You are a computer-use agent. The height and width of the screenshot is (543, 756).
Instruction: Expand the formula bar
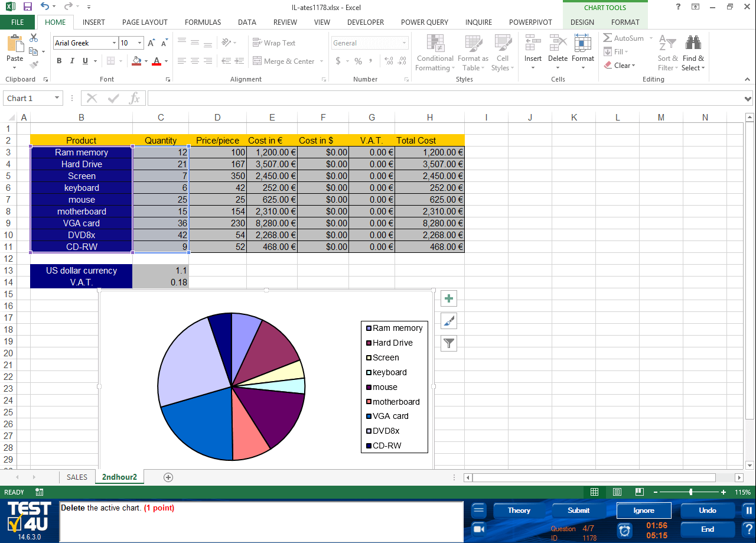(x=748, y=99)
